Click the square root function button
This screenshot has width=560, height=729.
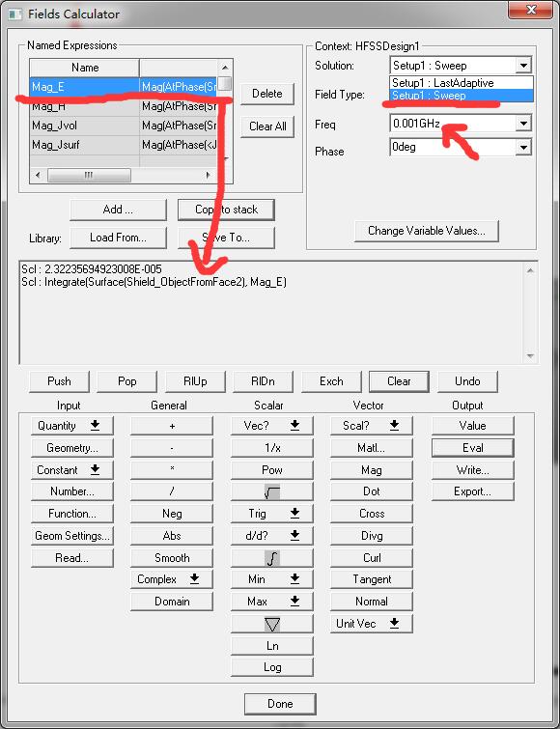click(x=272, y=491)
